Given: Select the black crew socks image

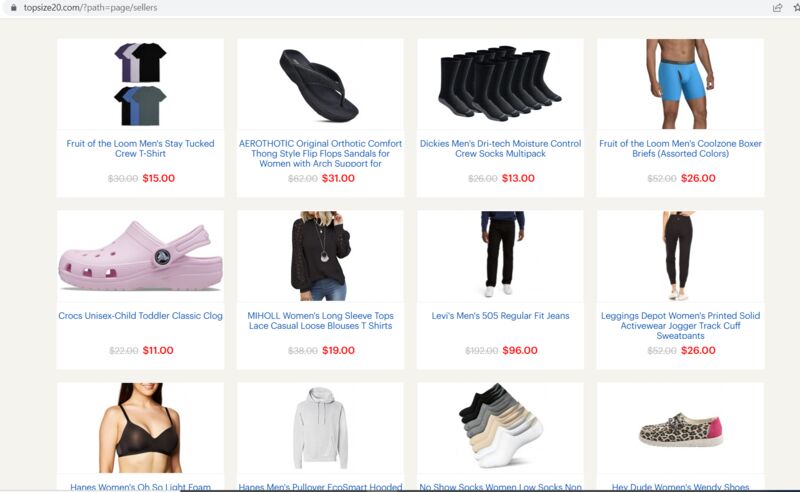Looking at the screenshot, I should coord(500,83).
